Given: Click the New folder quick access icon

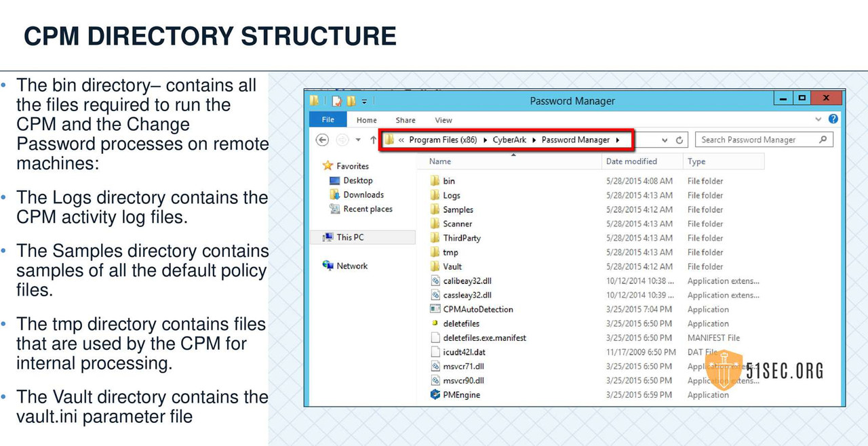Looking at the screenshot, I should coord(351,101).
